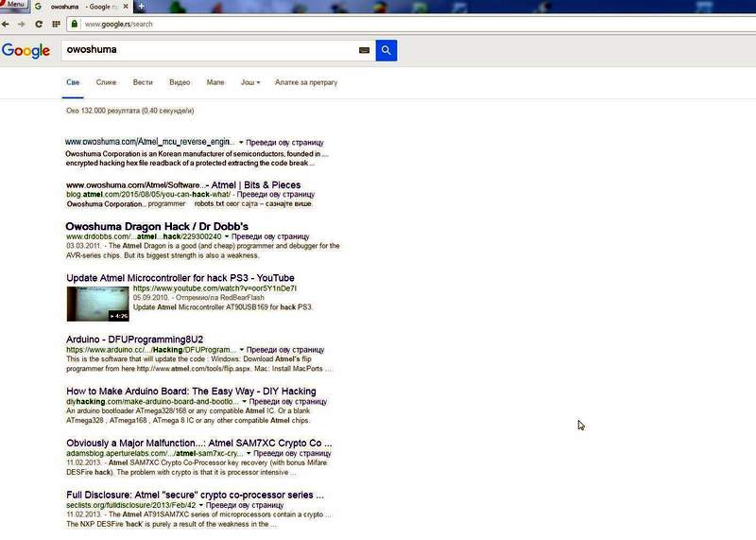Open the speed dial grid icon
Viewport: 756px width, 540px height.
(x=56, y=24)
